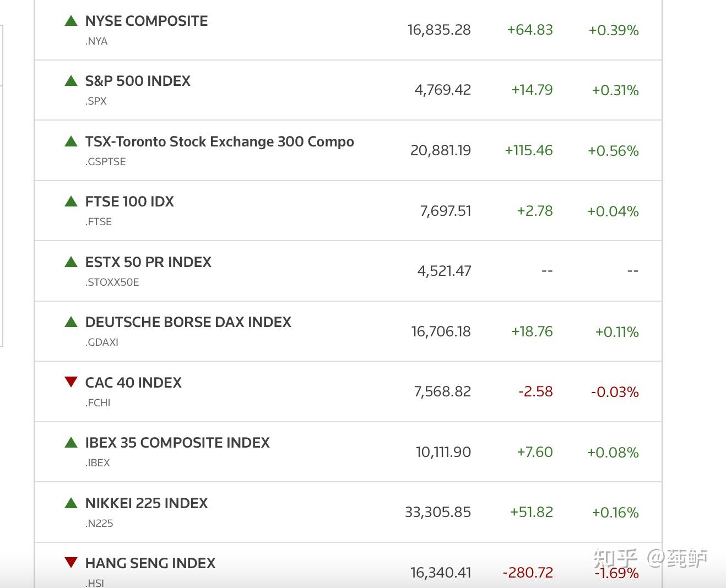Click the +0.08% change for IBEX 35
726x588 pixels.
pyautogui.click(x=613, y=453)
